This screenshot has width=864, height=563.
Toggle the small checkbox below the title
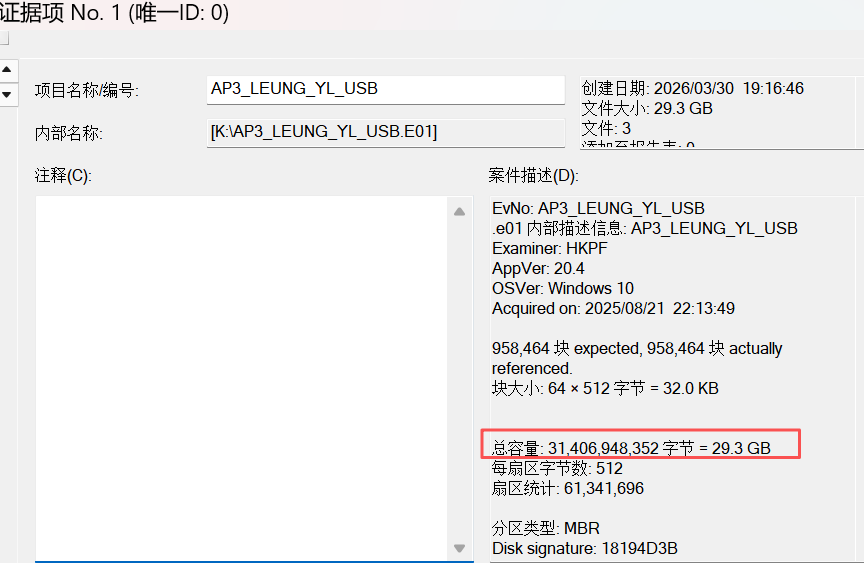(x=4, y=39)
